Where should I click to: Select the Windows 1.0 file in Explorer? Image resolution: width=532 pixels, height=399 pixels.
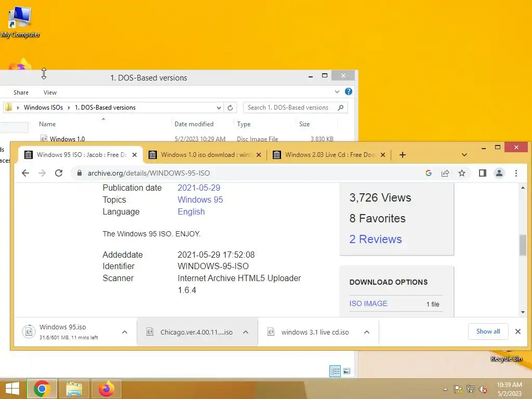coord(67,139)
